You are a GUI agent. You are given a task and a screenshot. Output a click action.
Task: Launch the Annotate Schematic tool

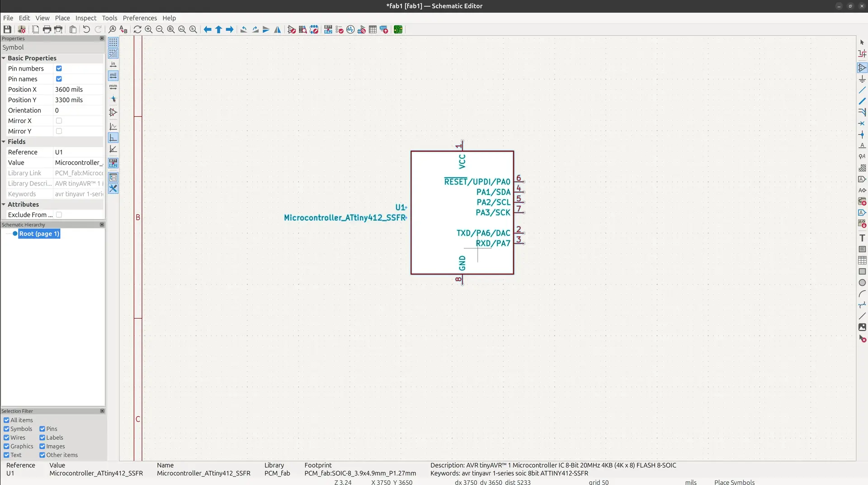click(328, 29)
